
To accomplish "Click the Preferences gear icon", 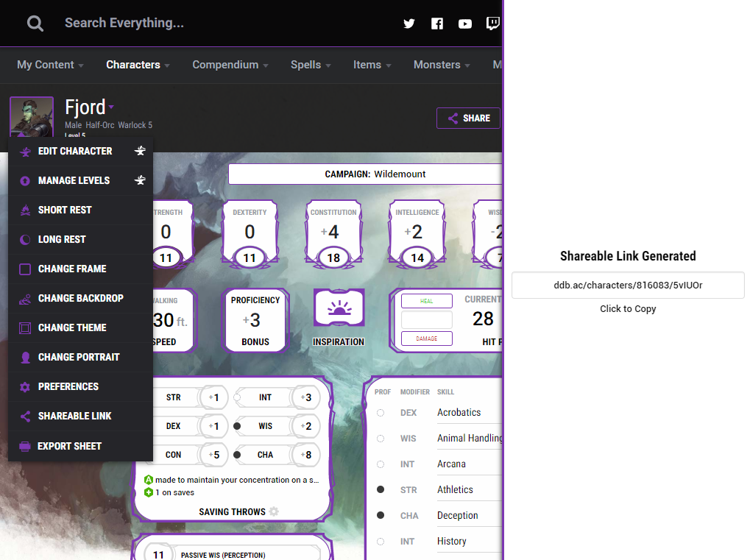I will tap(25, 387).
